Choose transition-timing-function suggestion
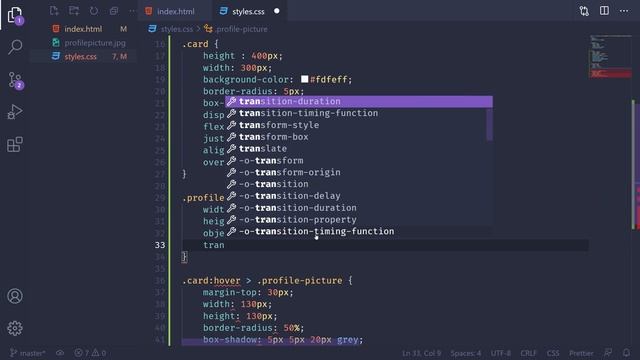This screenshot has width=640, height=360. (x=359, y=113)
